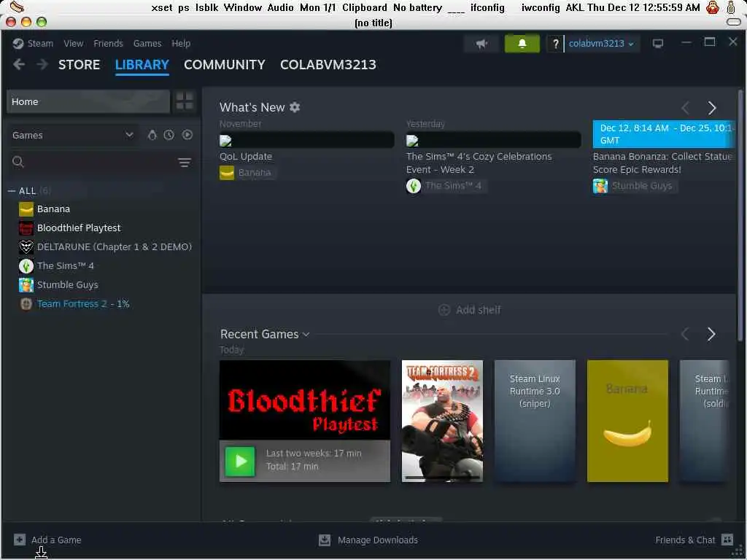This screenshot has height=560, width=747.
Task: Open the Manage Downloads label
Action: [x=378, y=540]
